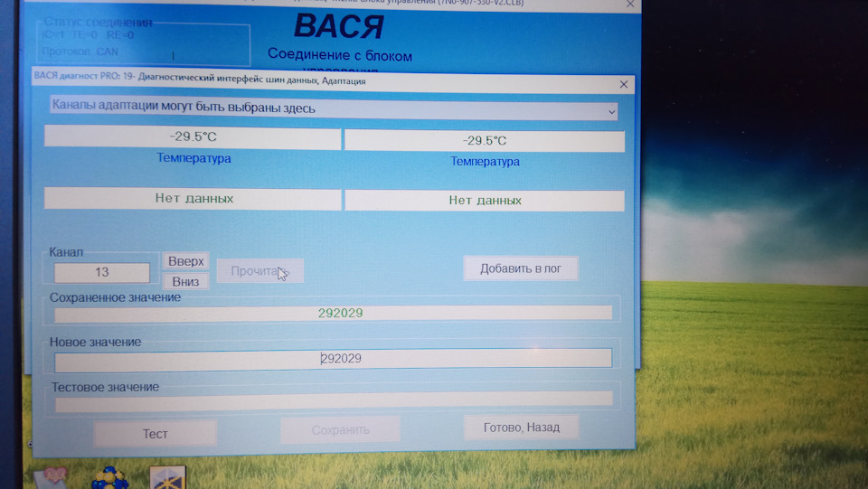Screen dimensions: 868x489
Task: Click the Вниз channel down button
Action: click(x=185, y=282)
